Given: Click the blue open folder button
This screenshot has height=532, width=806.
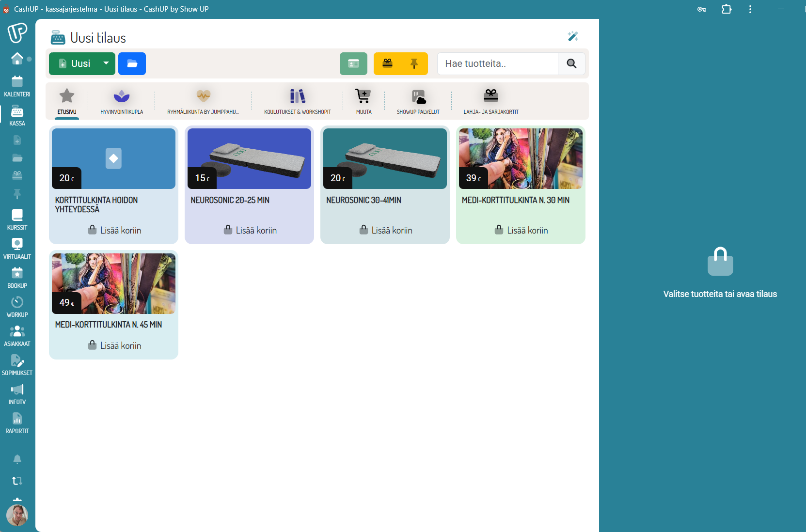Looking at the screenshot, I should pyautogui.click(x=132, y=63).
